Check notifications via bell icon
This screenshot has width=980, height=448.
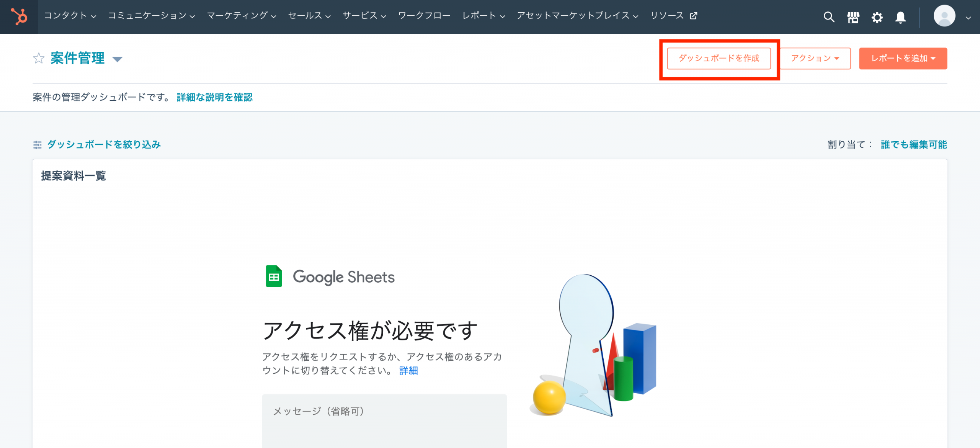(x=900, y=17)
